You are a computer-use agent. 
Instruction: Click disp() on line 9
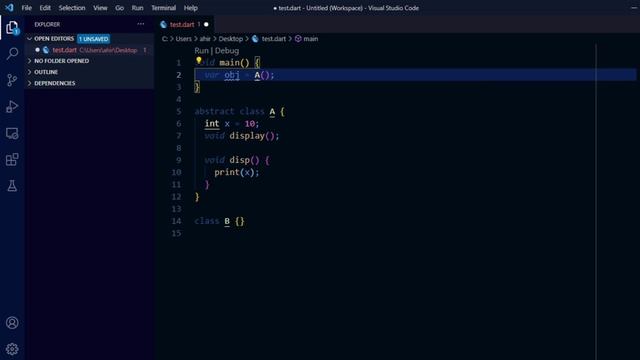pos(244,160)
